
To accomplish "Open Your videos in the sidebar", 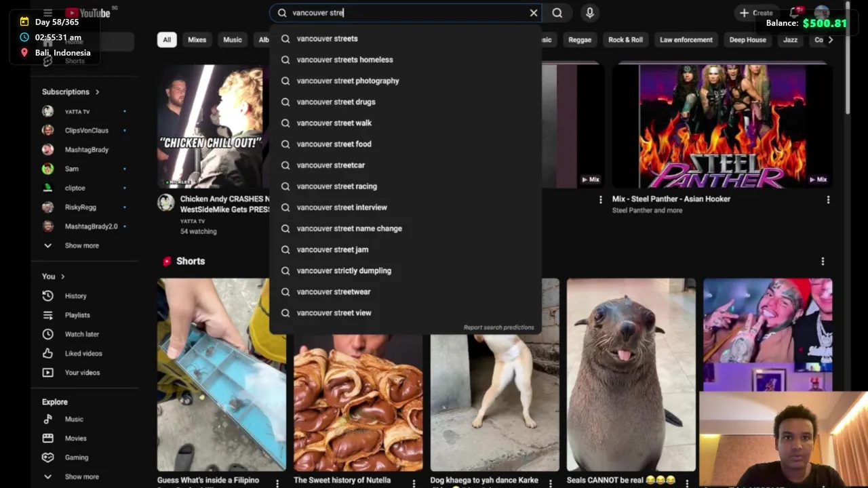I will pos(85,372).
